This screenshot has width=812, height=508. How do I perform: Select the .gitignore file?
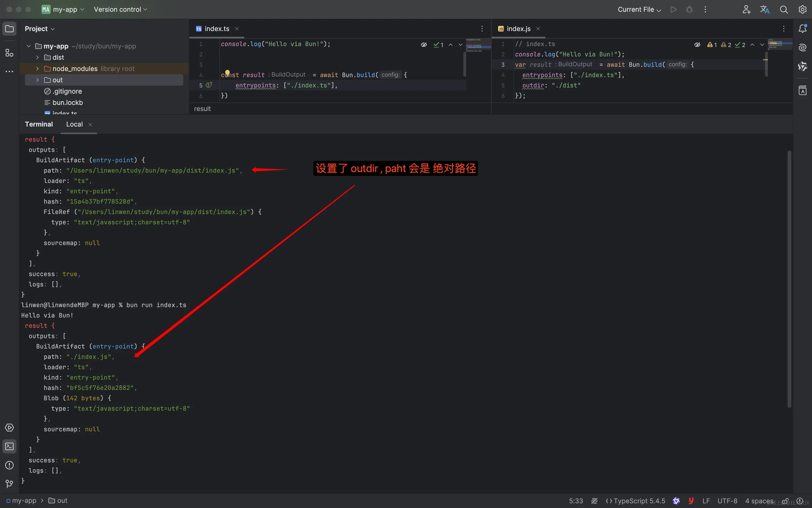point(63,91)
